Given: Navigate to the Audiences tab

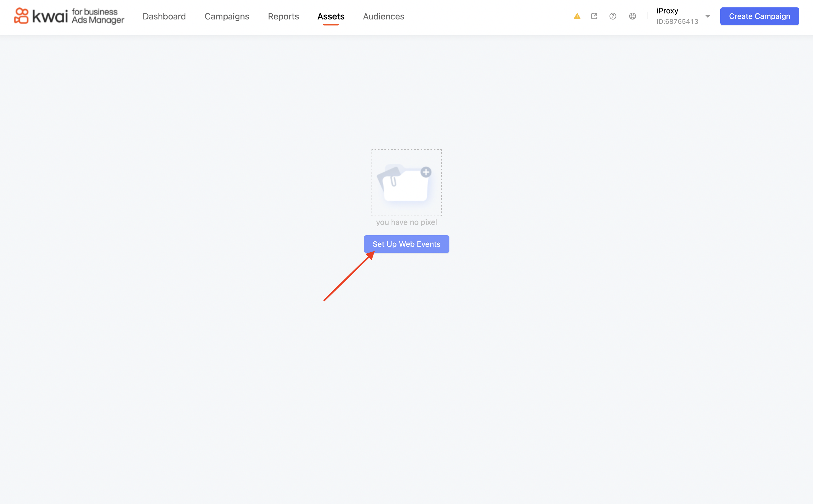Looking at the screenshot, I should (x=383, y=16).
